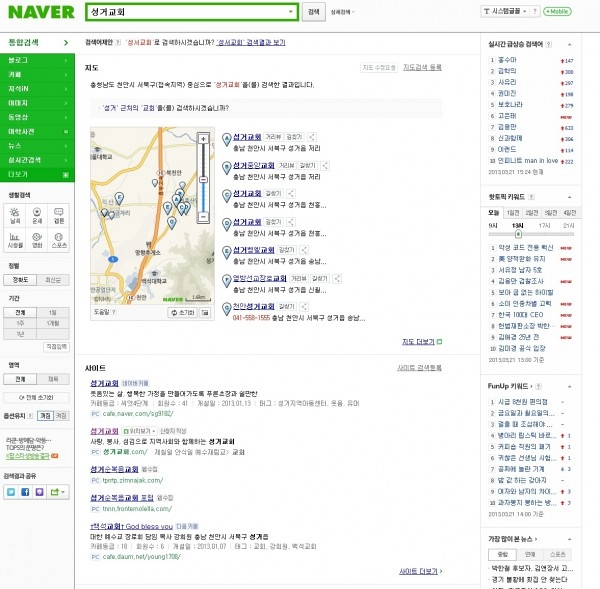Open the 지식iN menu item
Viewport: 600px width, 589px height.
tap(38, 89)
